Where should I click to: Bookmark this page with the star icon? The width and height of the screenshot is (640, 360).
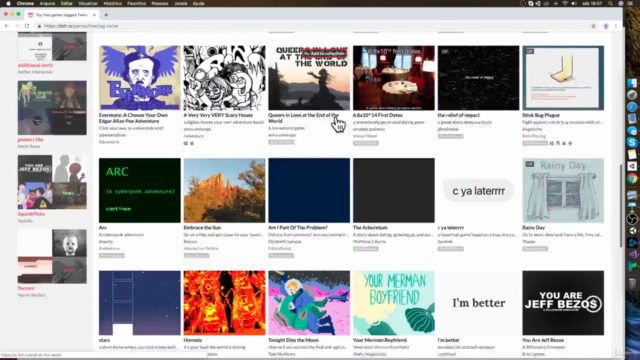click(593, 26)
